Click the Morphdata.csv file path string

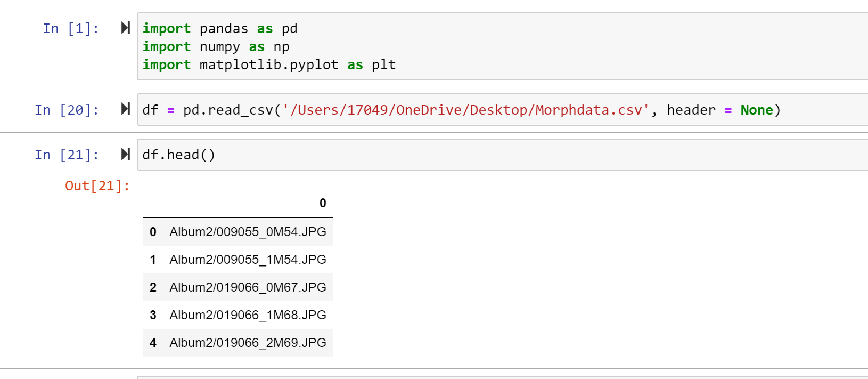tap(466, 110)
